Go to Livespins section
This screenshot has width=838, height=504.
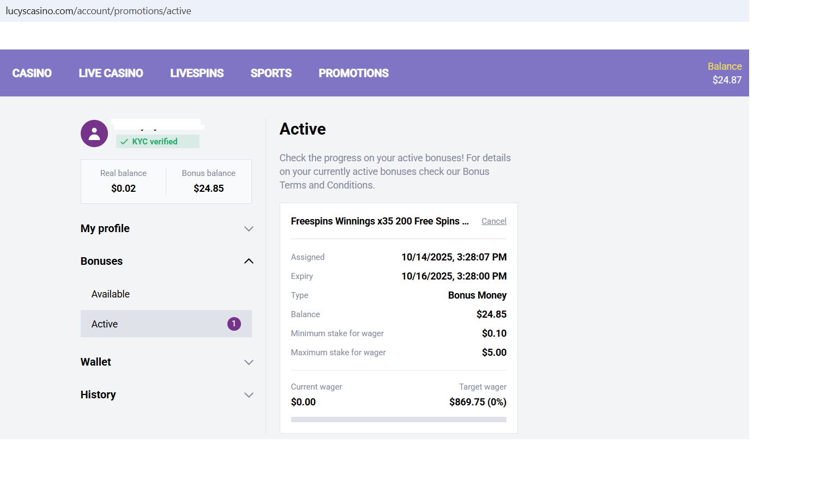click(197, 73)
